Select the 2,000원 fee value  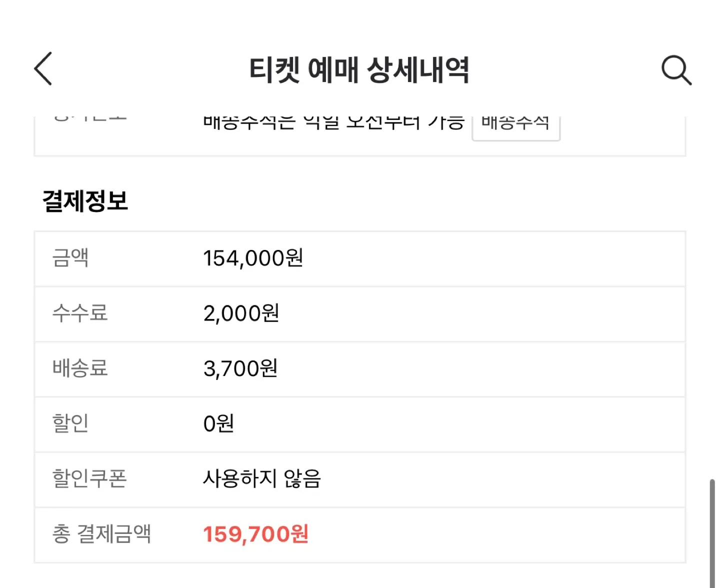coord(241,313)
